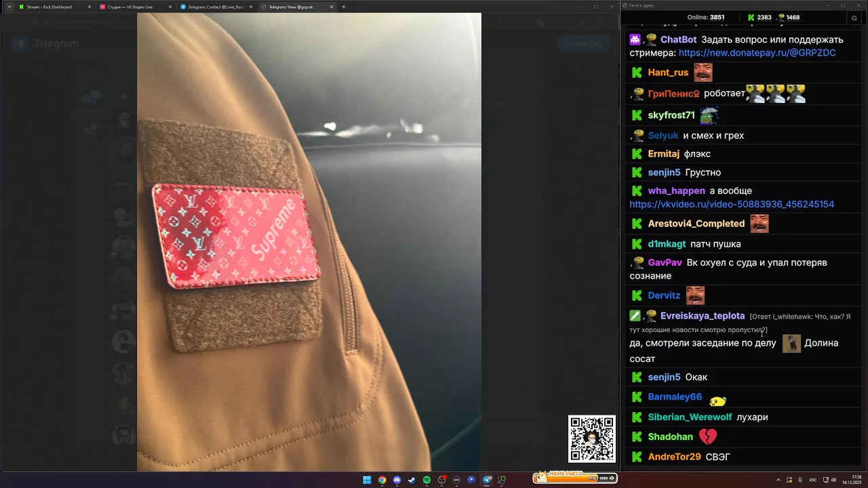Viewport: 868px width, 488px height.
Task: Open OBS Studio from taskbar
Action: pyautogui.click(x=441, y=480)
